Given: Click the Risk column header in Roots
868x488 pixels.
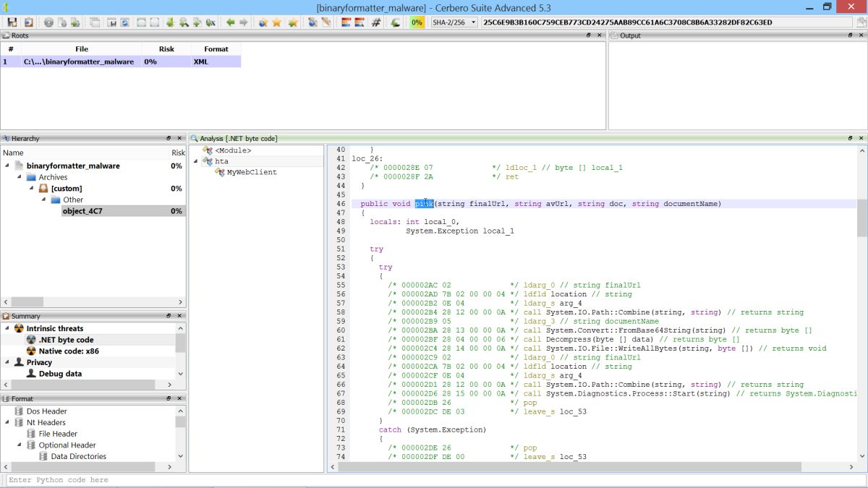Looking at the screenshot, I should [x=167, y=49].
